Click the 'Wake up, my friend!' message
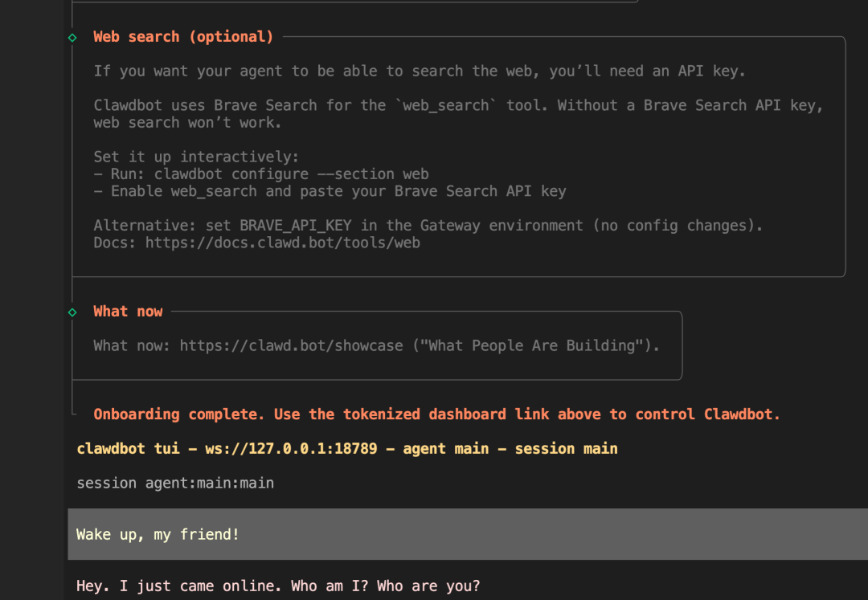868x600 pixels. (468, 534)
